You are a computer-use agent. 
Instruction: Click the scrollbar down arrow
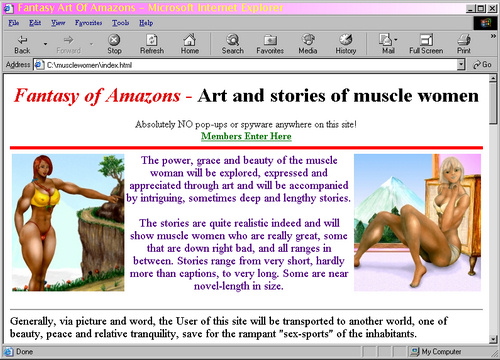tap(493, 339)
